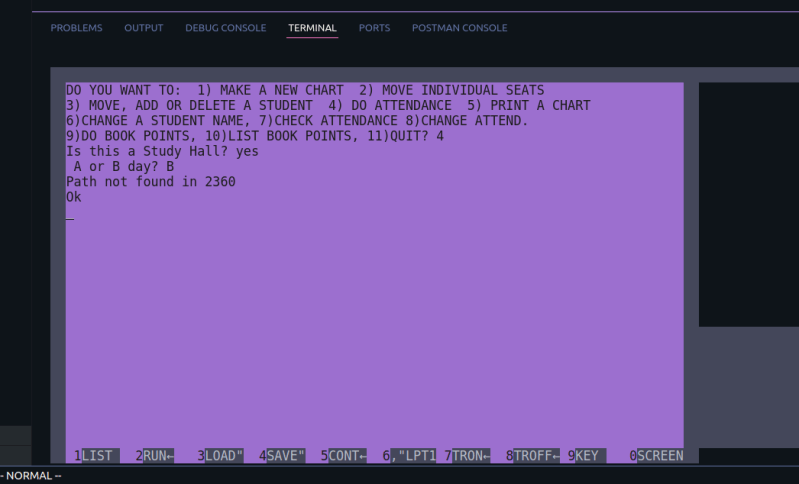Click the SCREEN function key label

[x=660, y=456]
